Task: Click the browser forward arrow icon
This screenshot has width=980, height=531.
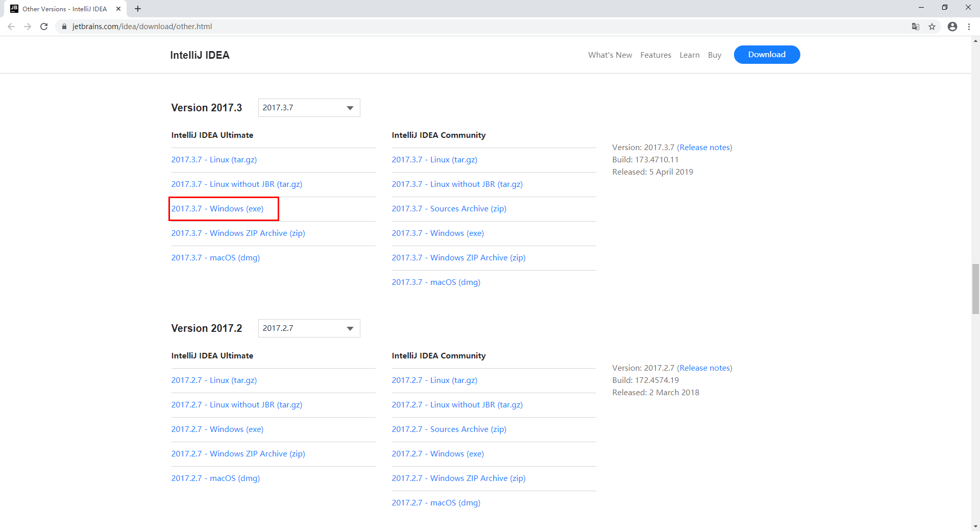Action: coord(28,27)
